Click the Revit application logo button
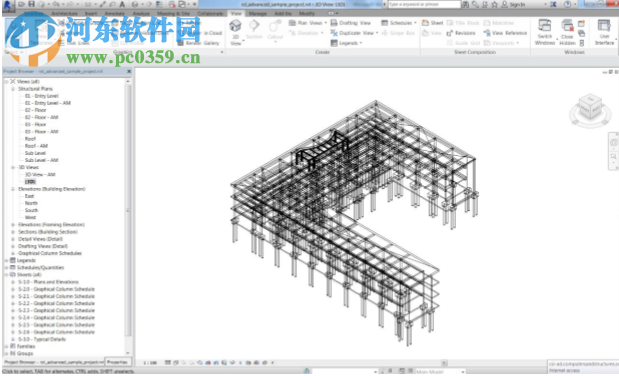The width and height of the screenshot is (619, 376). (x=8, y=5)
